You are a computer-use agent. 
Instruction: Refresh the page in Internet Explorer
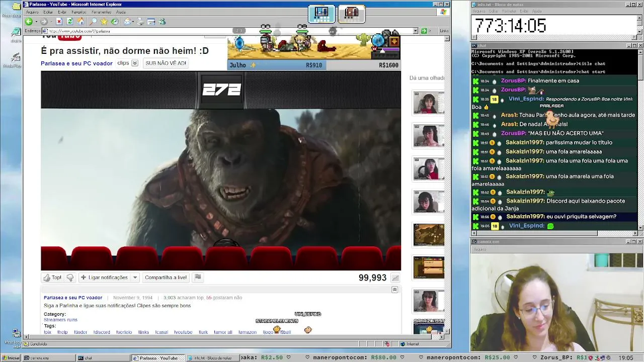(x=70, y=22)
